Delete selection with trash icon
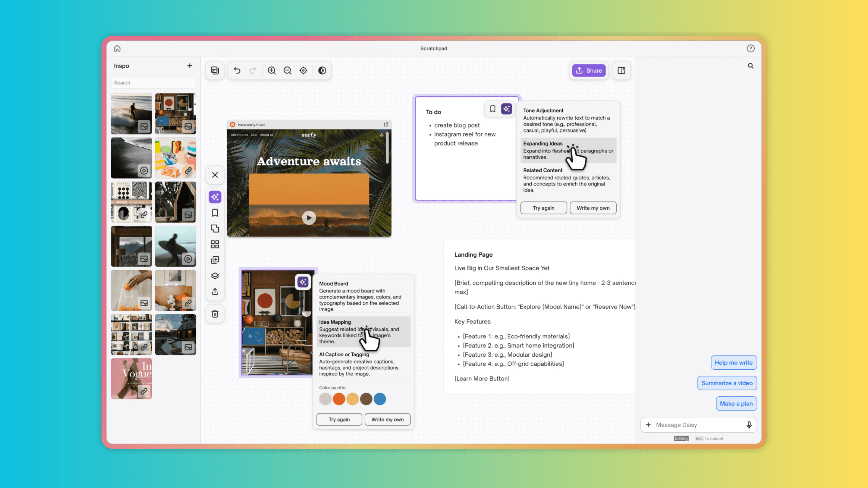This screenshot has height=488, width=868. tap(215, 314)
